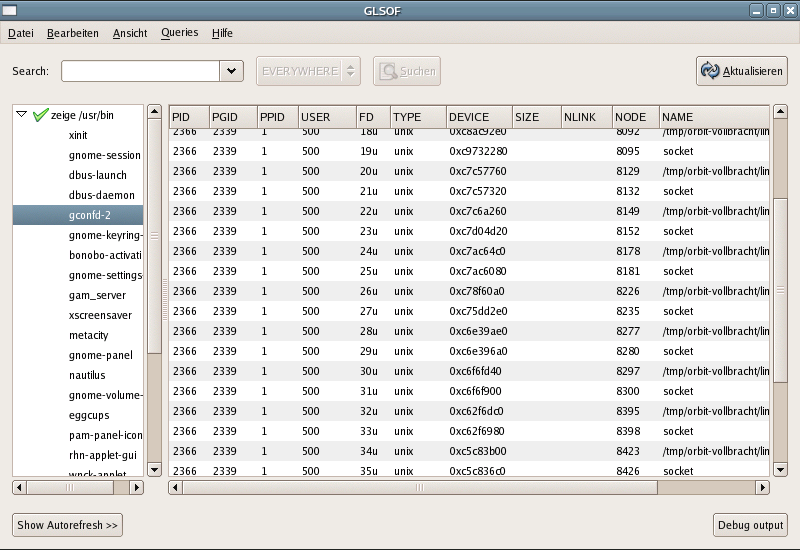The image size is (800, 550).
Task: Select gnome-panel in the process tree
Action: click(101, 355)
